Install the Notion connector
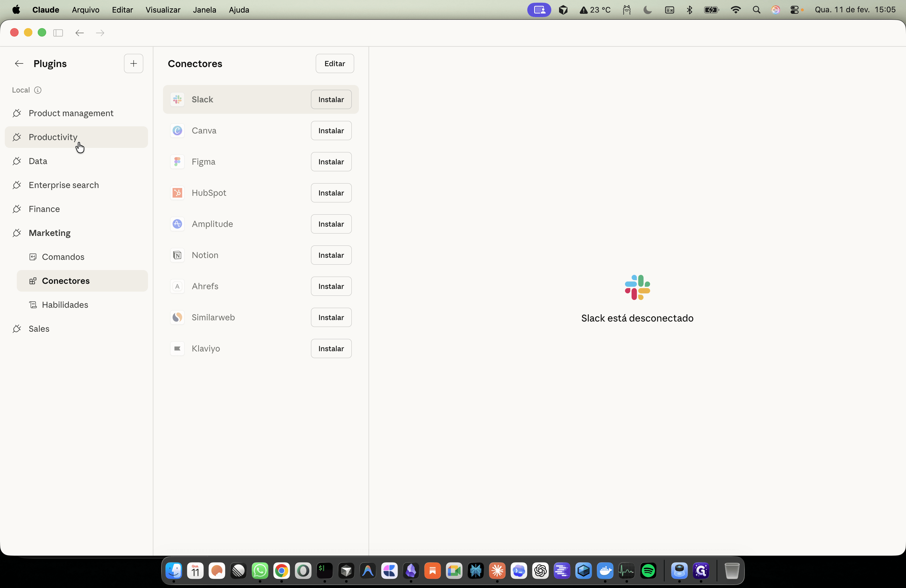This screenshot has height=588, width=906. coord(331,255)
